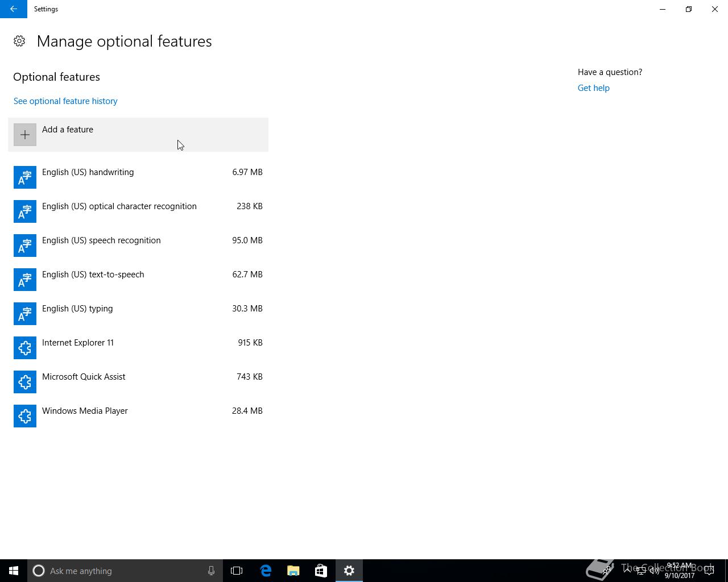Select English (US) typing entry

click(138, 314)
